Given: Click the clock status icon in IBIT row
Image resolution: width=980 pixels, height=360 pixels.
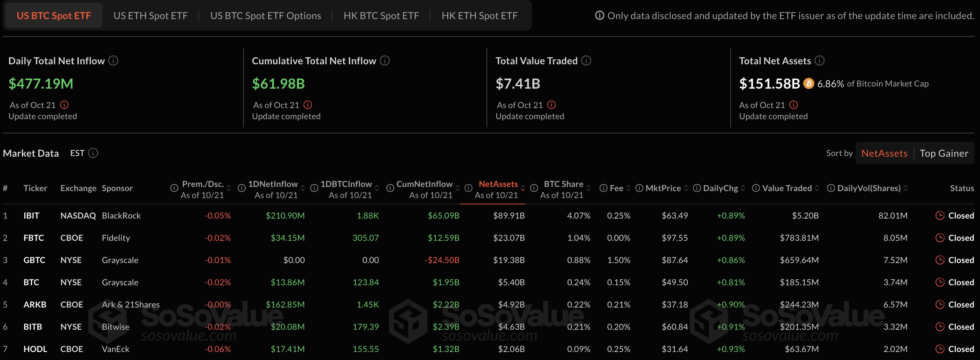Looking at the screenshot, I should [x=940, y=215].
